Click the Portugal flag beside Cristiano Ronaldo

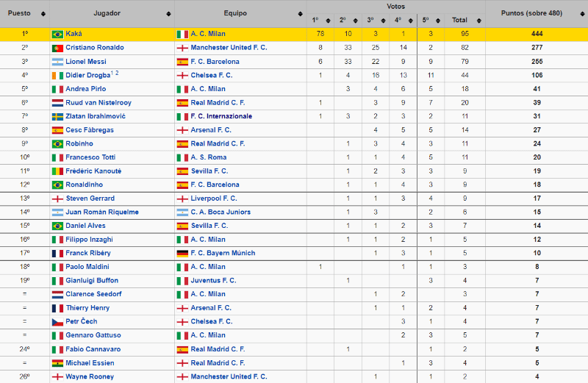click(x=57, y=48)
